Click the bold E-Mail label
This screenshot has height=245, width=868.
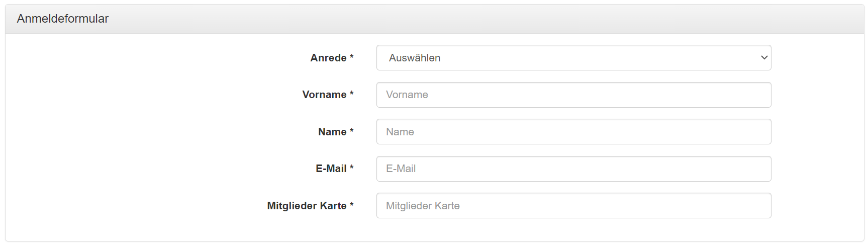(331, 169)
